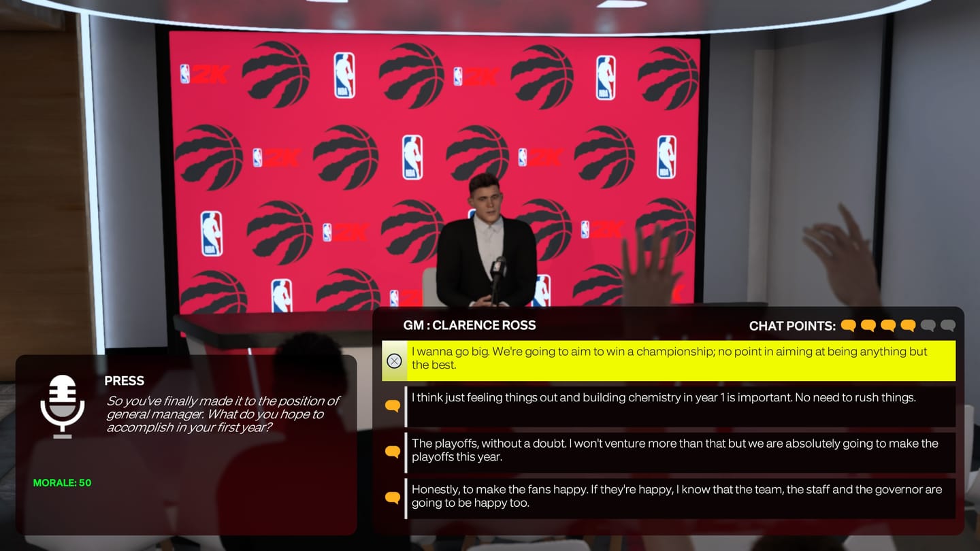Click chat bubble icon beside playoffs answer
980x551 pixels.
(x=393, y=452)
